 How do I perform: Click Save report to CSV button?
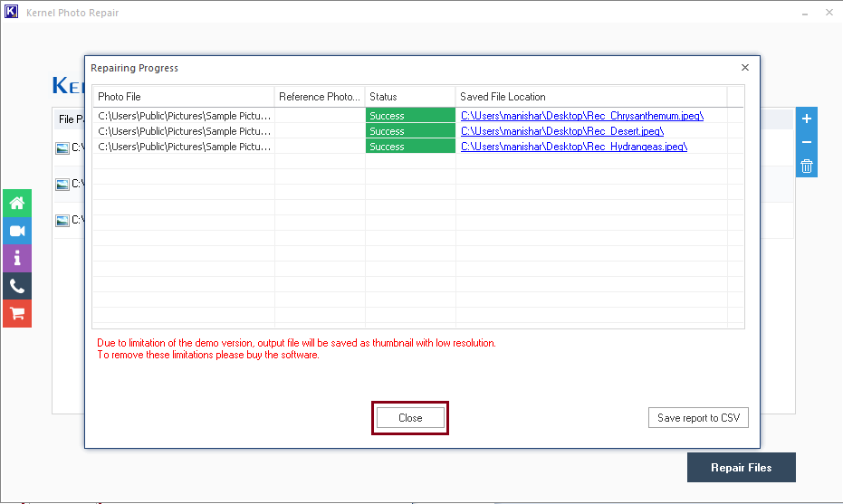click(x=698, y=418)
